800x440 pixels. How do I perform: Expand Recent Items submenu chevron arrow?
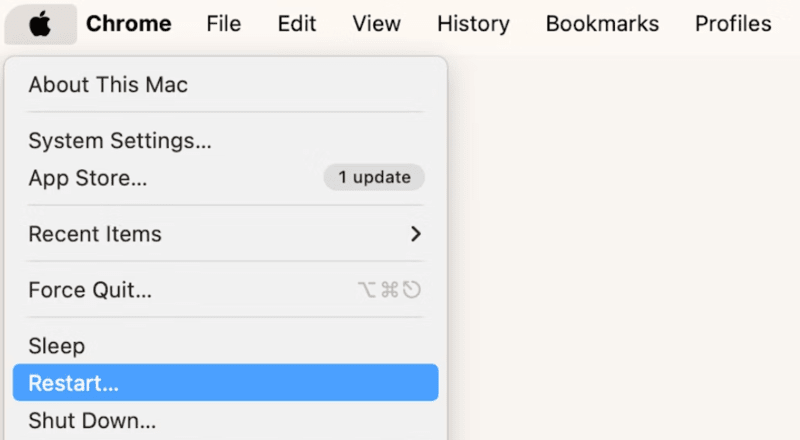pos(416,234)
